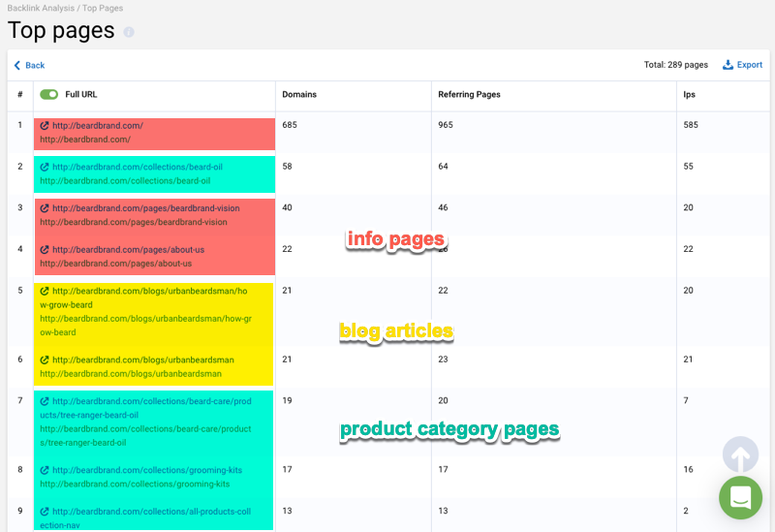Open external link icon for pages/beardbrand-vision row
Image resolution: width=775 pixels, height=532 pixels.
(45, 208)
